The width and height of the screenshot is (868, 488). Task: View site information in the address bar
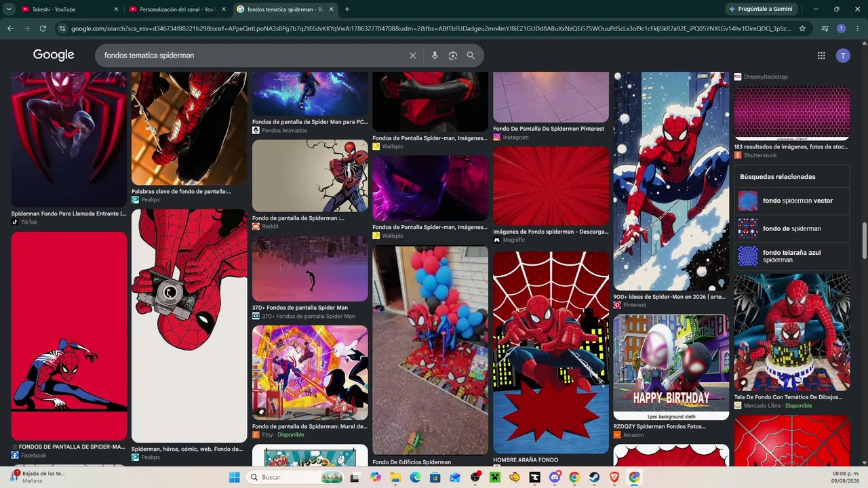pos(62,28)
